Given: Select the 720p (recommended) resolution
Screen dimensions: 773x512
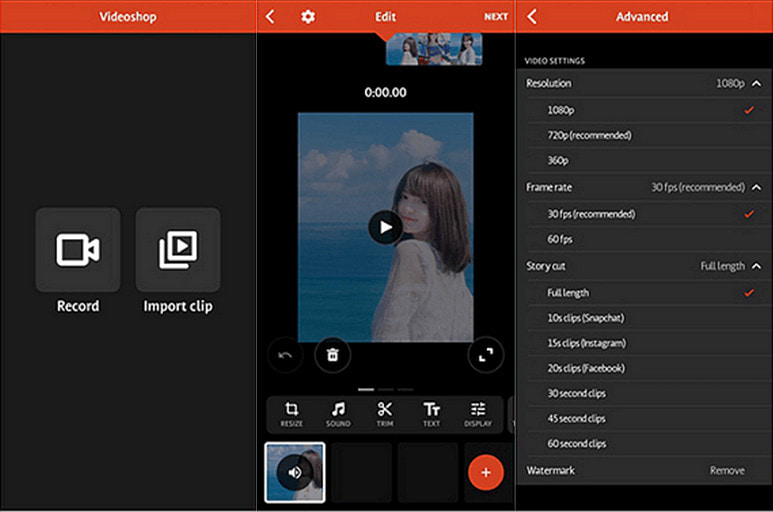Looking at the screenshot, I should (x=589, y=135).
